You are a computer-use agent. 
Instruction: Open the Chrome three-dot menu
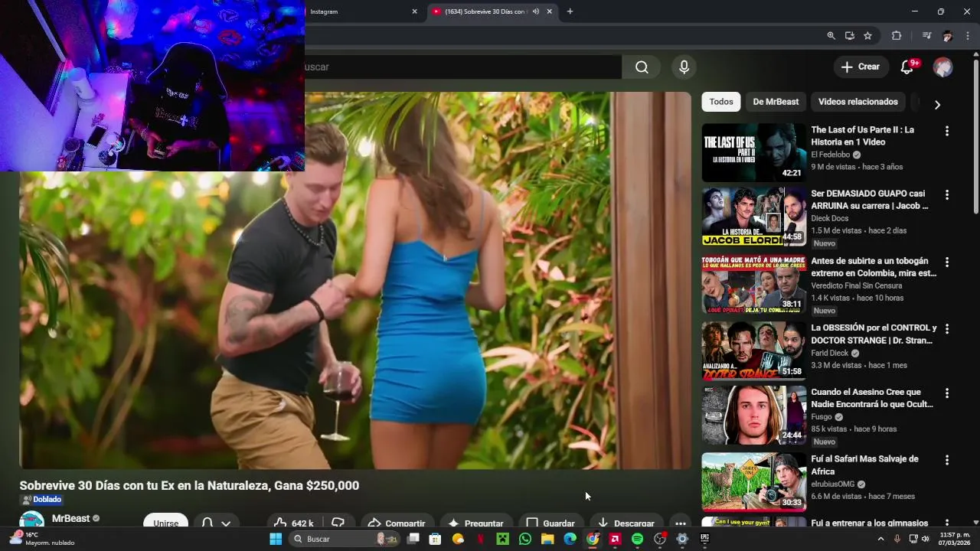(x=968, y=35)
